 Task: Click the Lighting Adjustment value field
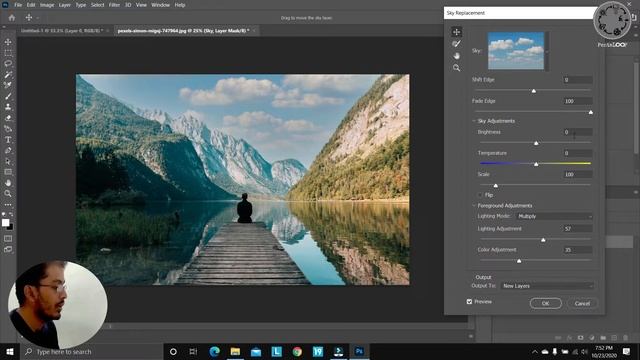click(578, 229)
